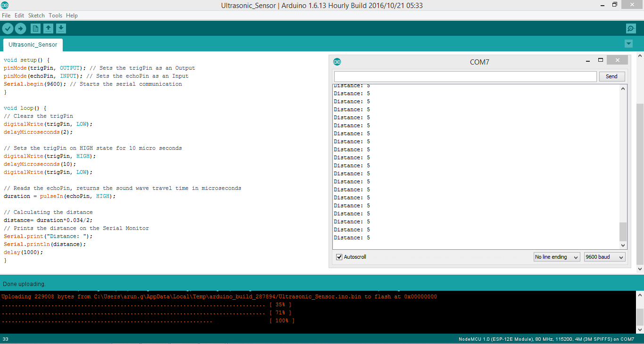This screenshot has height=344, width=644.
Task: Click the '[ 100% ]' upload progress text
Action: point(282,321)
